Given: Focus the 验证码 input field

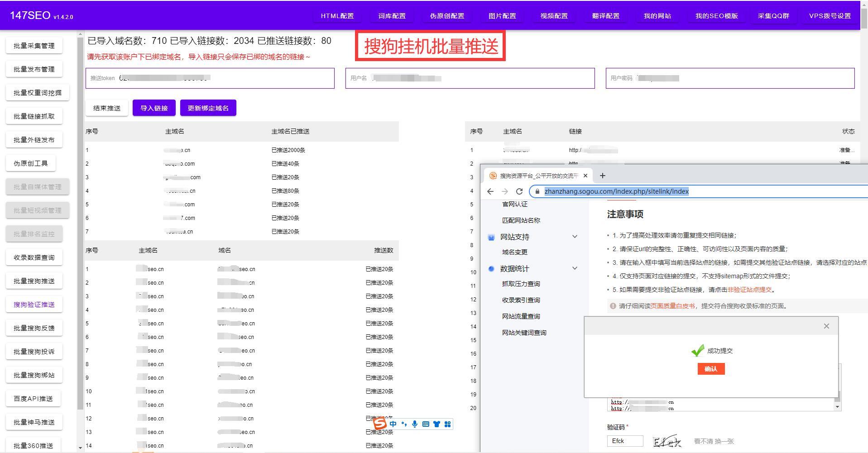Looking at the screenshot, I should click(625, 440).
